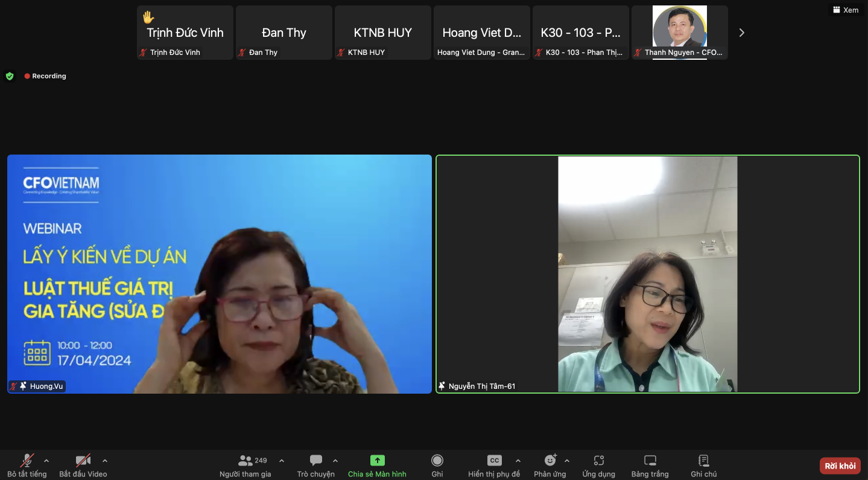Expand options arrow beside Trò chuyện
Image resolution: width=868 pixels, height=480 pixels.
click(x=335, y=461)
